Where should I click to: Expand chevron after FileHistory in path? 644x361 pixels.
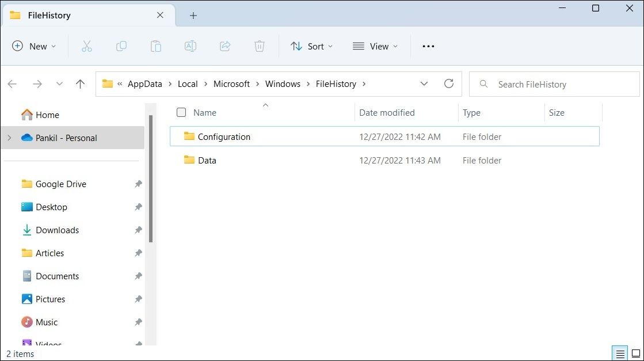coord(364,84)
